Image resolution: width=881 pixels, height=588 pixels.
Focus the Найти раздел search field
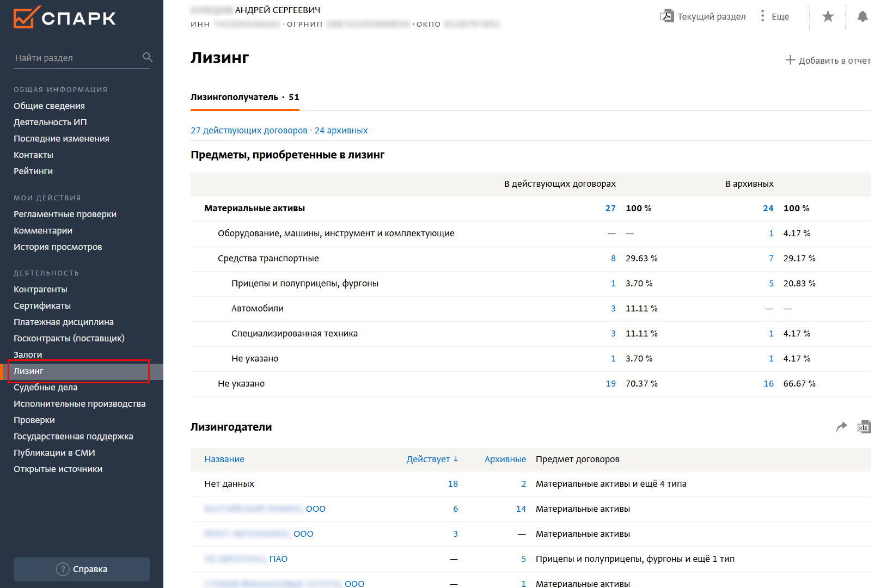[76, 58]
